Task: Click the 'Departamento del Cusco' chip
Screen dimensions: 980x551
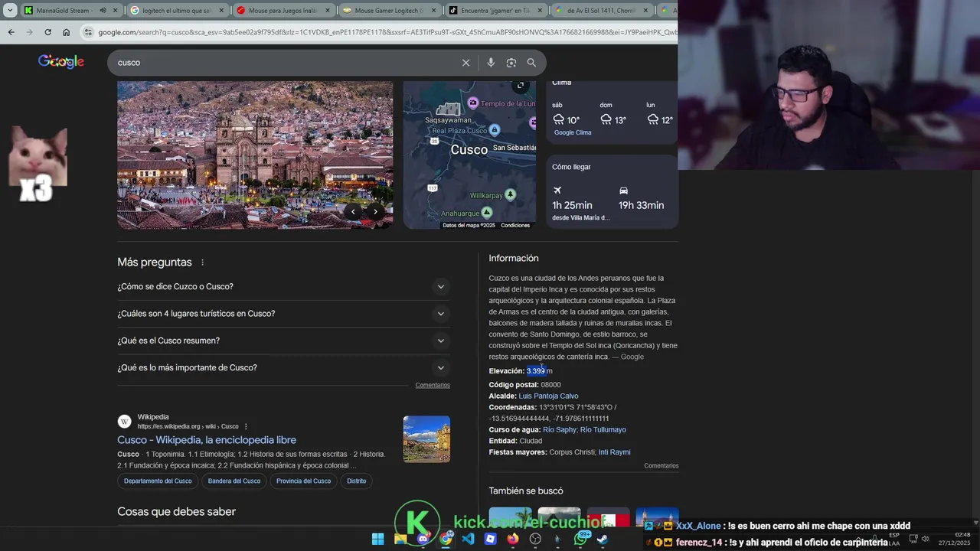Action: pos(158,481)
